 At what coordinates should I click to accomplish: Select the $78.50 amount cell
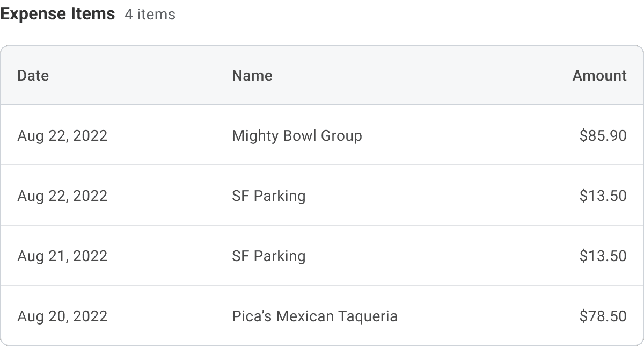click(x=603, y=316)
